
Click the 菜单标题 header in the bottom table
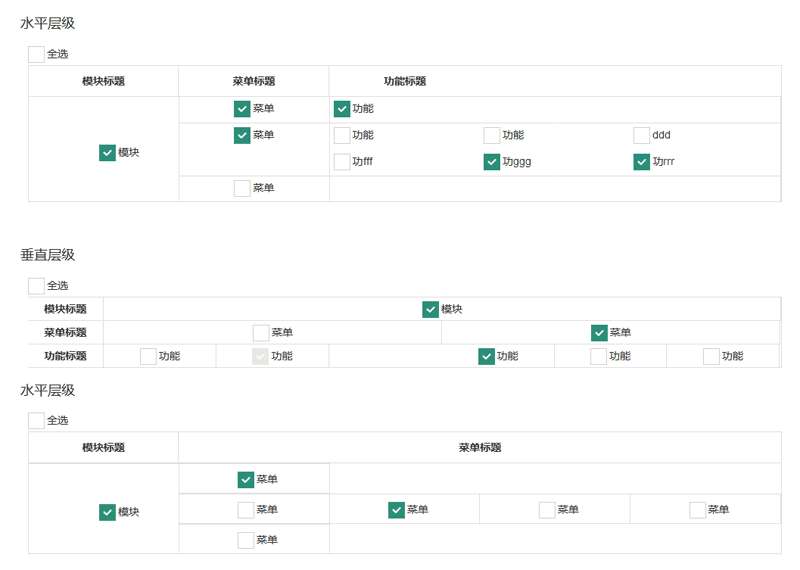click(x=480, y=448)
